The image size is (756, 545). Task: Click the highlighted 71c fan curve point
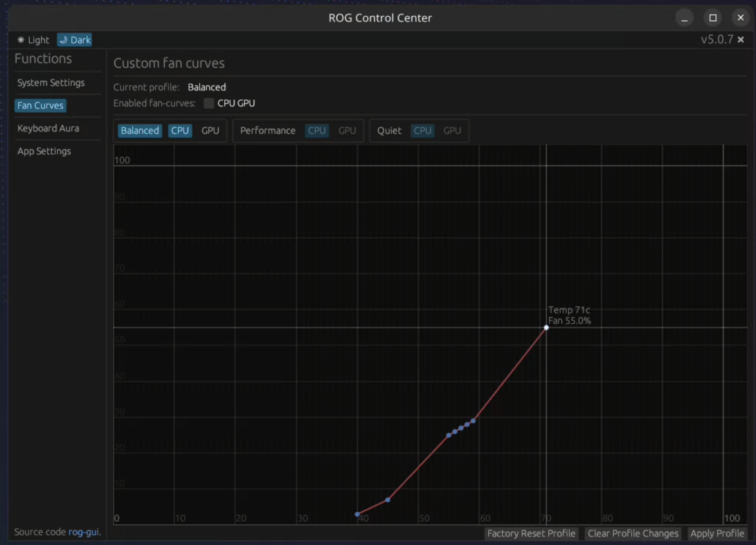coord(546,328)
